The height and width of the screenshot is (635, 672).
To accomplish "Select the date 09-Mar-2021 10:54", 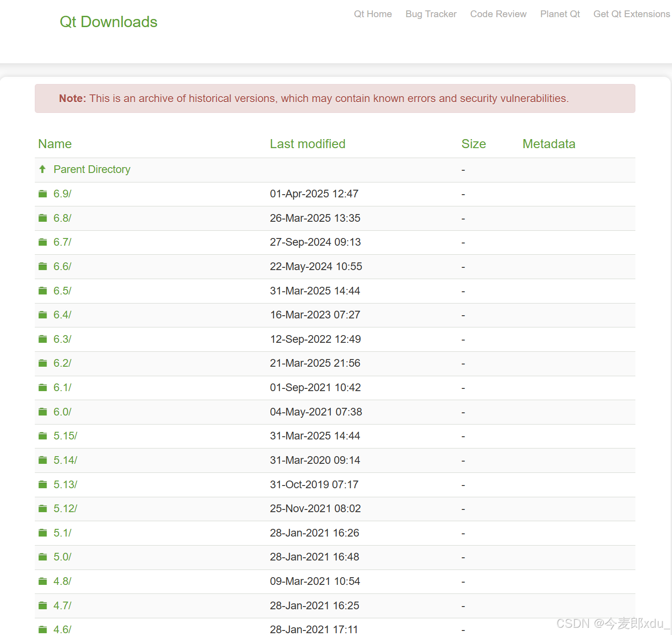I will (315, 581).
